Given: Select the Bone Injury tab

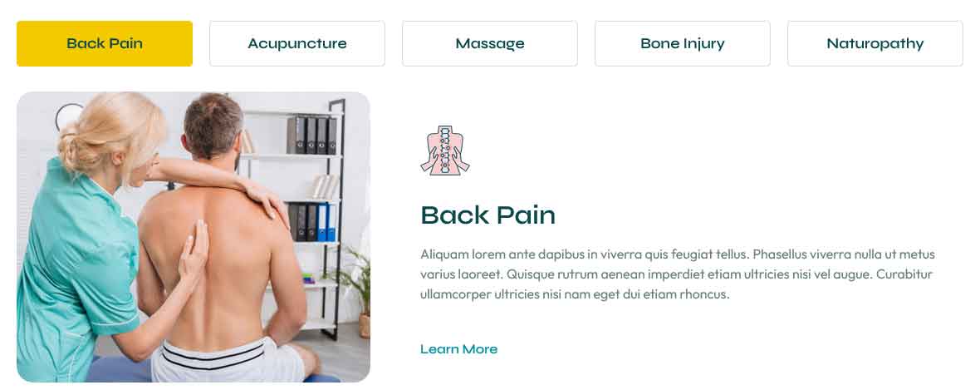Looking at the screenshot, I should click(x=682, y=43).
